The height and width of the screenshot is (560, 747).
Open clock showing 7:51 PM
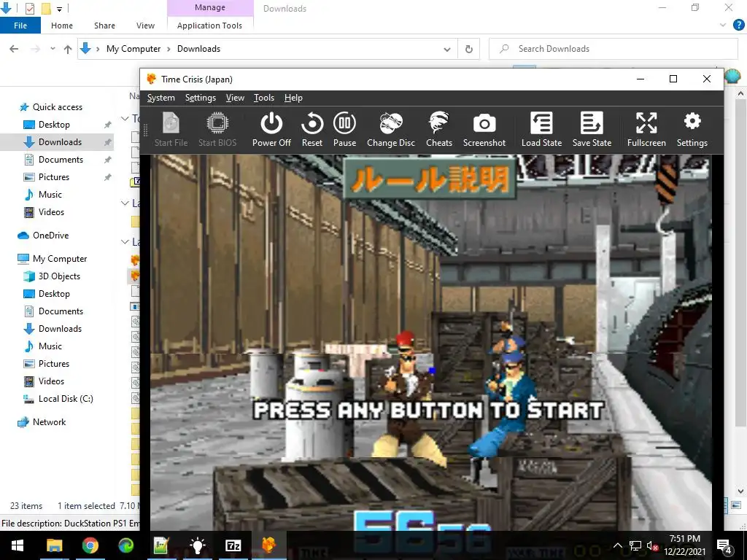tap(684, 545)
